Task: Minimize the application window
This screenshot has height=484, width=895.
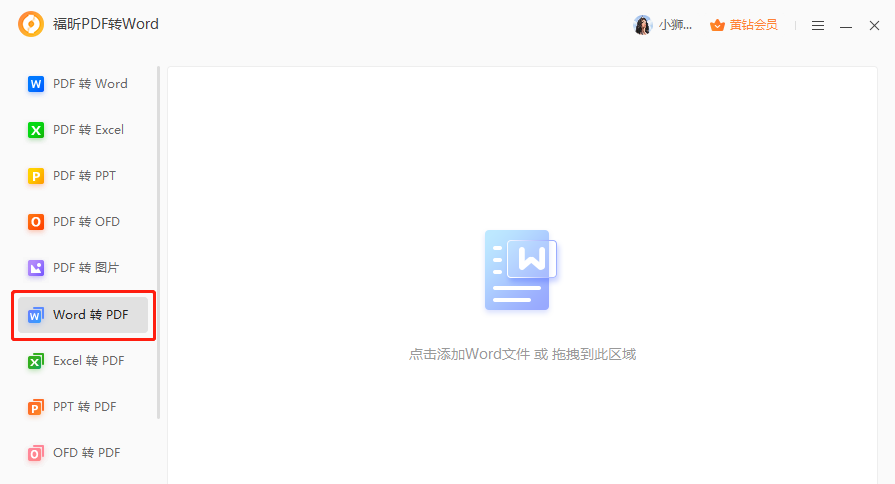Action: tap(846, 26)
